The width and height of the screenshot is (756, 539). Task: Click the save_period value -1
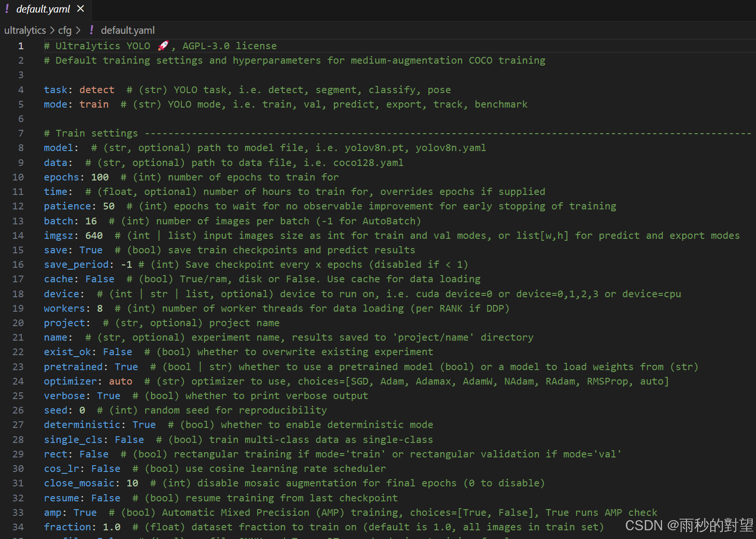126,264
